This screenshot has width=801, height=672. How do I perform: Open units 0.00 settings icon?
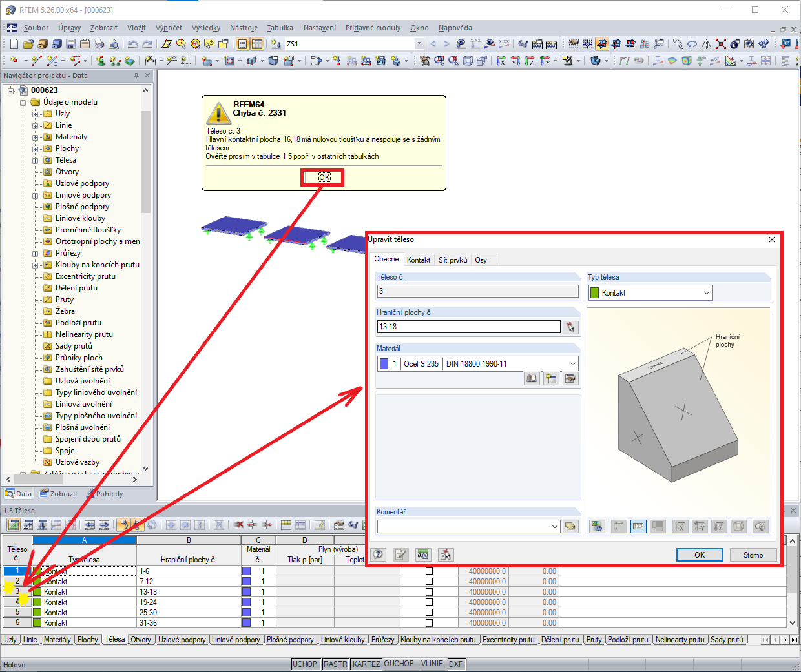(x=423, y=555)
